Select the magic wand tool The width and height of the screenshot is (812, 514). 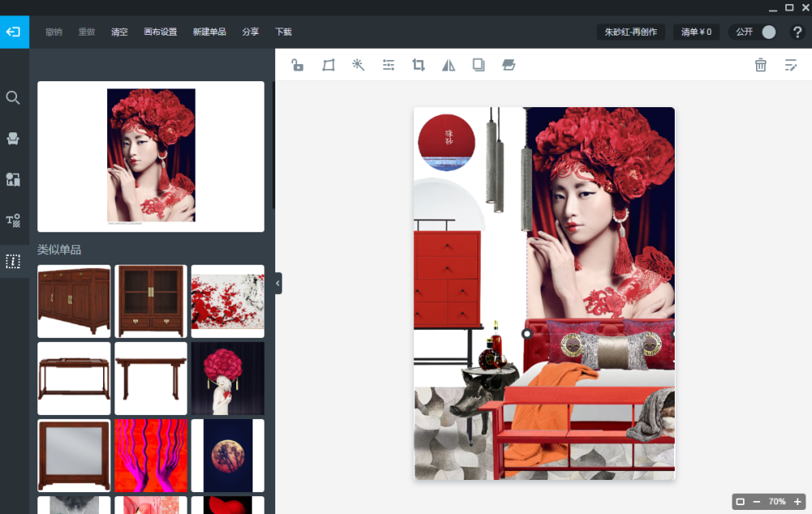pyautogui.click(x=358, y=65)
